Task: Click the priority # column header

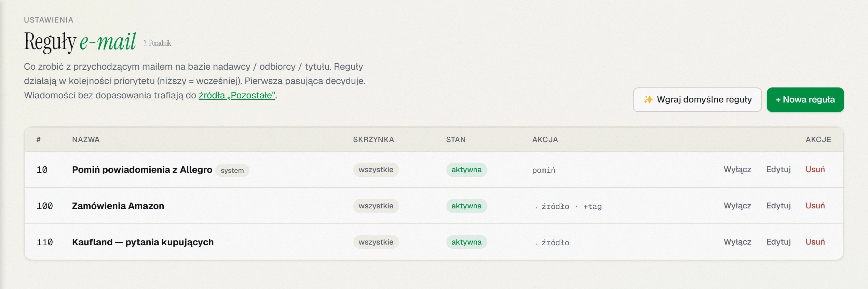Action: click(x=39, y=139)
